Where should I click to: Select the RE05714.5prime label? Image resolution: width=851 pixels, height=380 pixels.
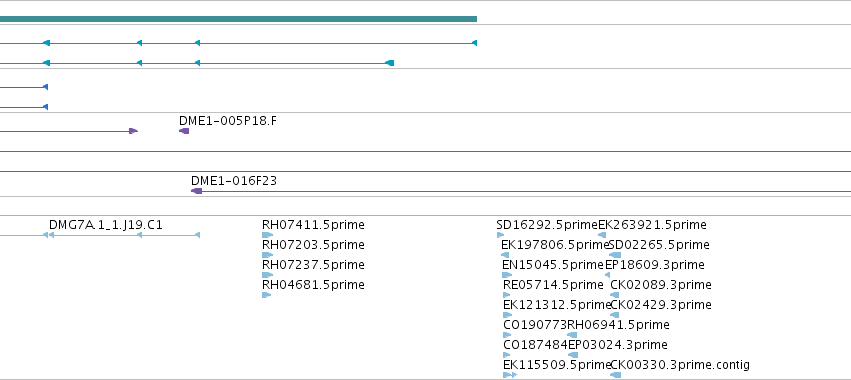click(x=553, y=285)
